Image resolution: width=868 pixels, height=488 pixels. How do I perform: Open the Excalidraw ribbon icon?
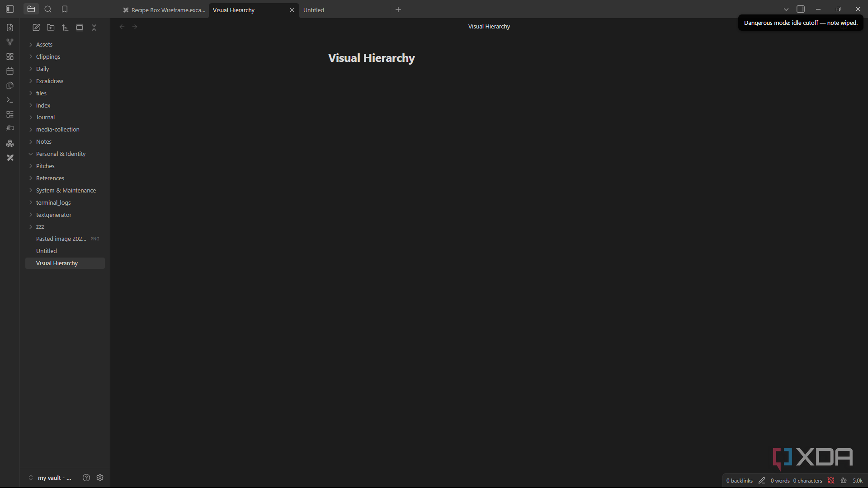(x=10, y=158)
